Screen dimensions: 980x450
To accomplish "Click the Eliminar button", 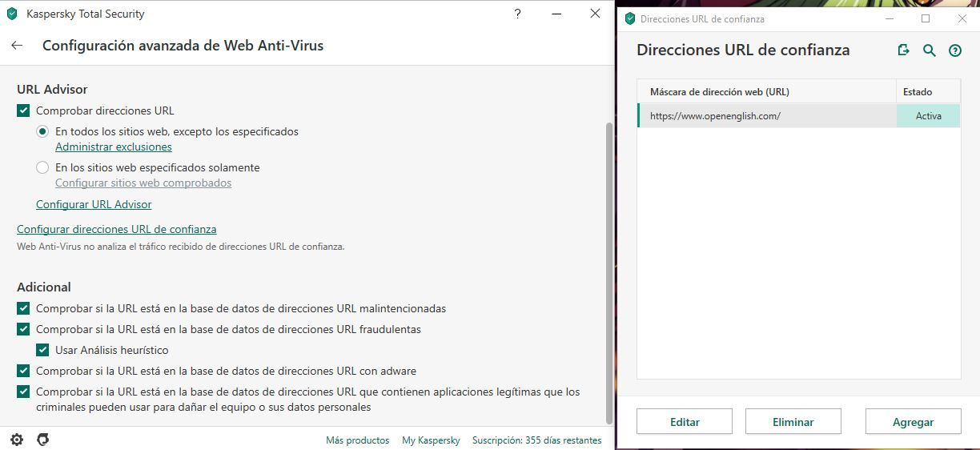I will (x=793, y=422).
